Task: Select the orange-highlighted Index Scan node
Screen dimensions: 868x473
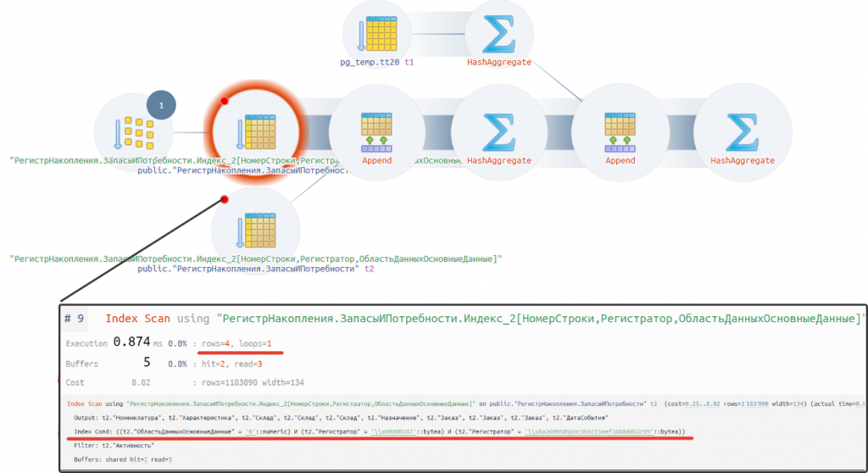Action: pos(256,132)
